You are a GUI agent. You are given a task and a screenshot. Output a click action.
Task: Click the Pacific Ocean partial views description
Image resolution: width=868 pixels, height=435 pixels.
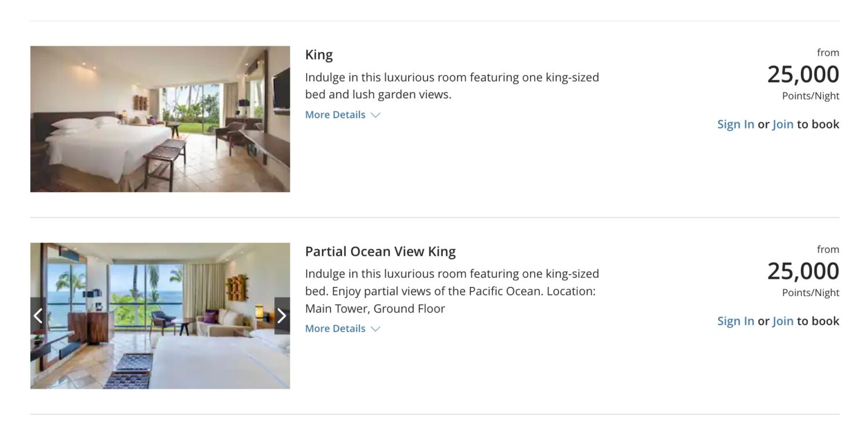(x=451, y=291)
